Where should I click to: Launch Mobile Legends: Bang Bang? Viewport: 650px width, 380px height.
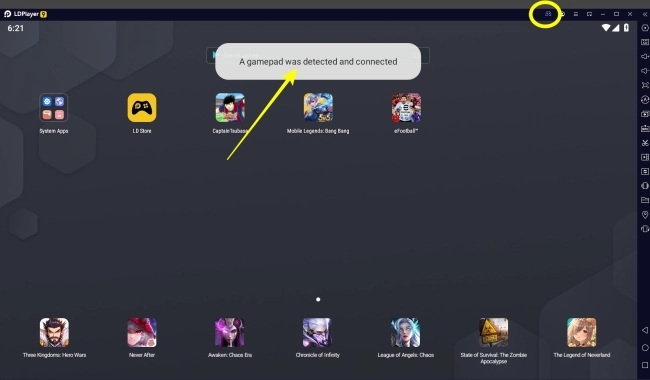click(x=318, y=108)
